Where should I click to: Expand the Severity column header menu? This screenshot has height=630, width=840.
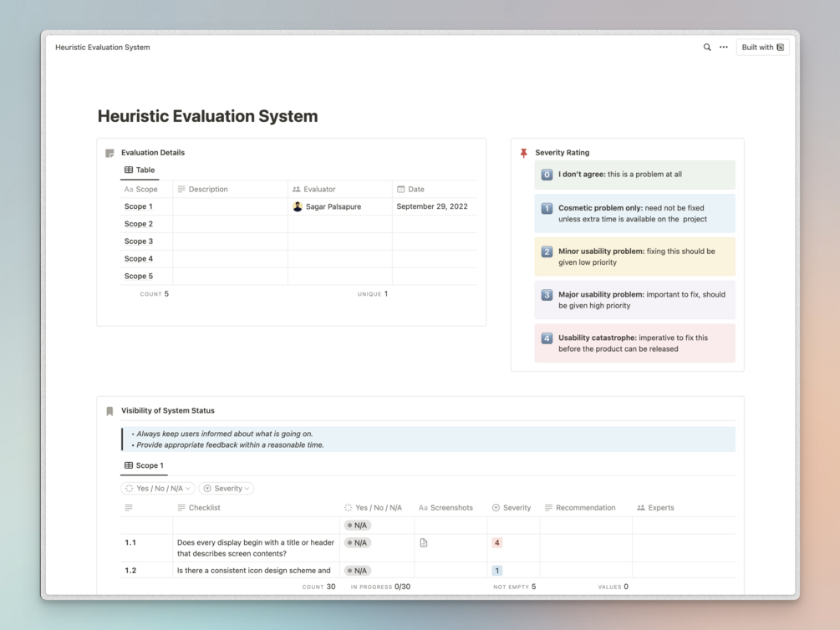[x=512, y=507]
